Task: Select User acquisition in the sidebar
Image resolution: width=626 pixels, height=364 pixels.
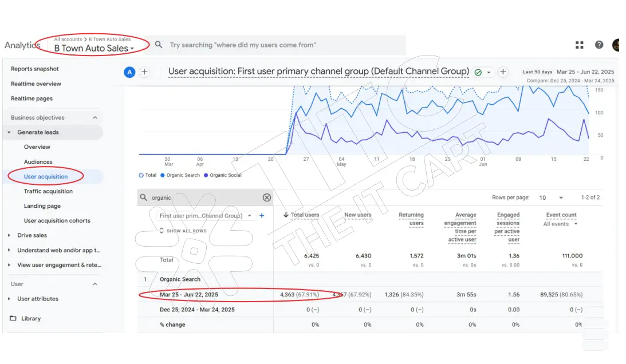Action: [x=45, y=176]
